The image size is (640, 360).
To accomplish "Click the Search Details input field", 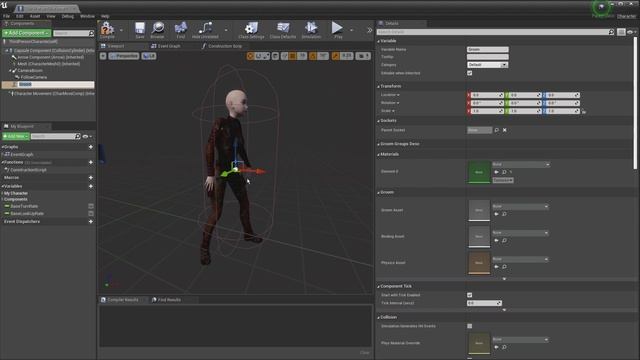I will (x=495, y=32).
